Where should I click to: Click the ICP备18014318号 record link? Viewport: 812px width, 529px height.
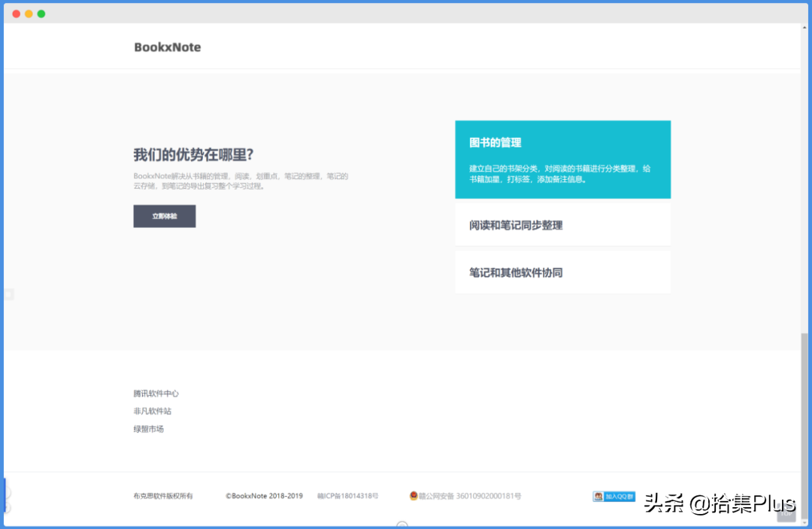click(347, 496)
